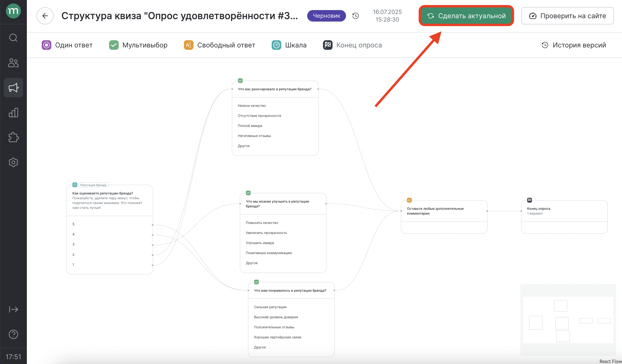
Task: Click the Сильная репутация option
Action: click(270, 307)
